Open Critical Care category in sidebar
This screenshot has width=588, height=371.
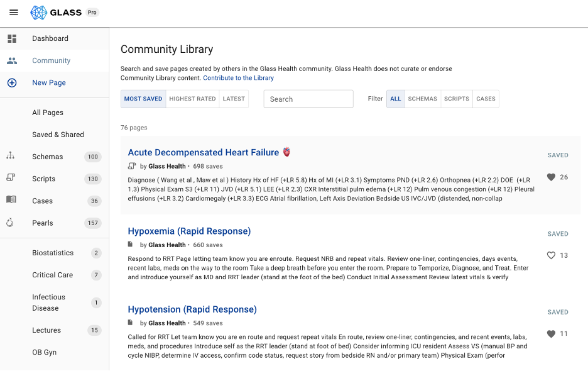coord(52,275)
